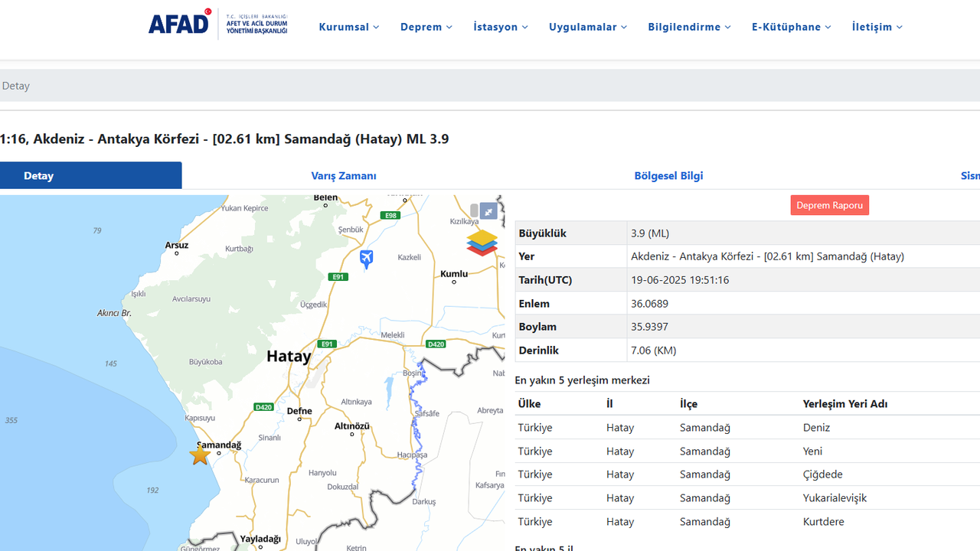This screenshot has height=551, width=980.
Task: Click the Büyüklük row label
Action: click(543, 233)
